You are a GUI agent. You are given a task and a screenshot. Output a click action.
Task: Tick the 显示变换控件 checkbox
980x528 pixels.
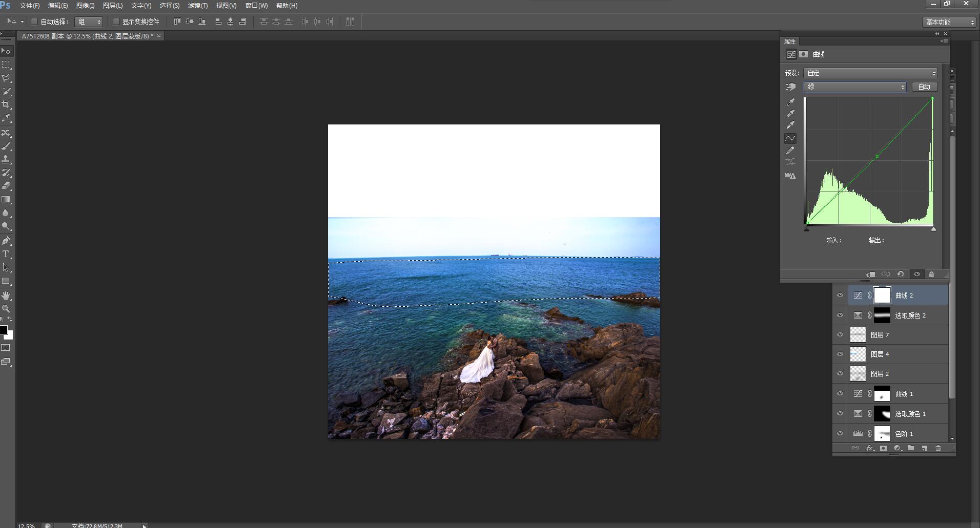tap(116, 22)
